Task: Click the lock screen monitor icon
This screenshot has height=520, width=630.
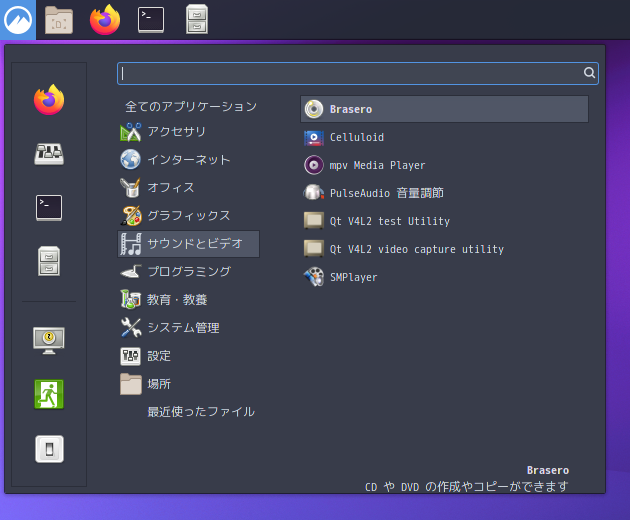Action: pyautogui.click(x=49, y=340)
